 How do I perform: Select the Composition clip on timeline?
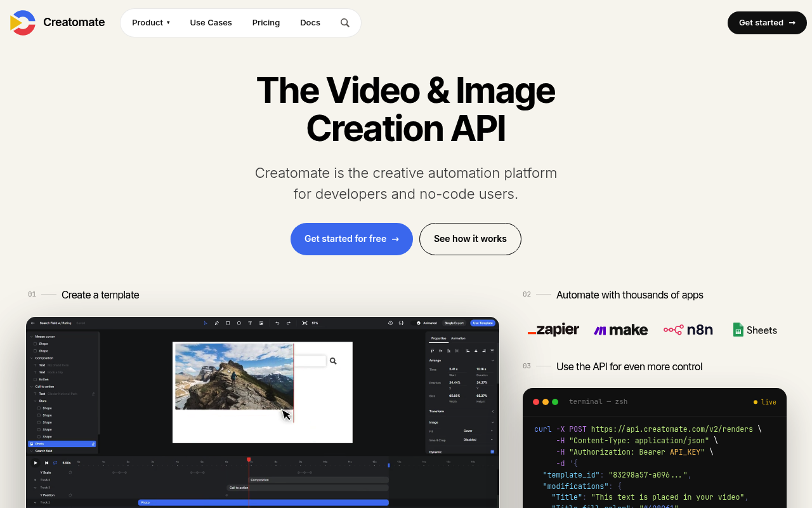[318, 480]
